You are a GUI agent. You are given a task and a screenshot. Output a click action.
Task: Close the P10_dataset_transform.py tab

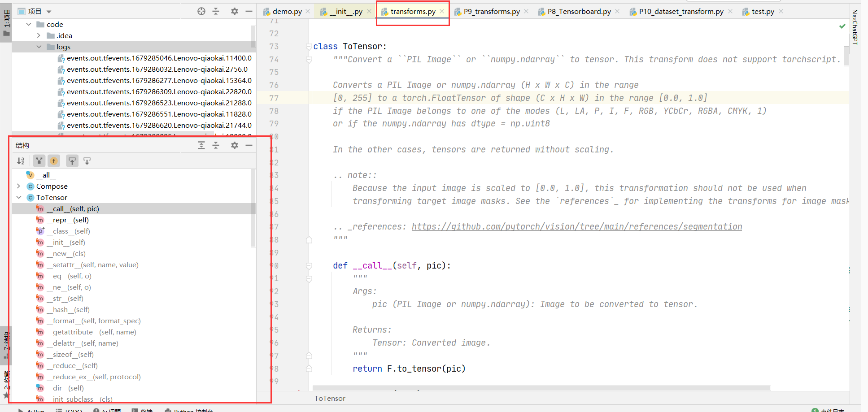pyautogui.click(x=730, y=12)
